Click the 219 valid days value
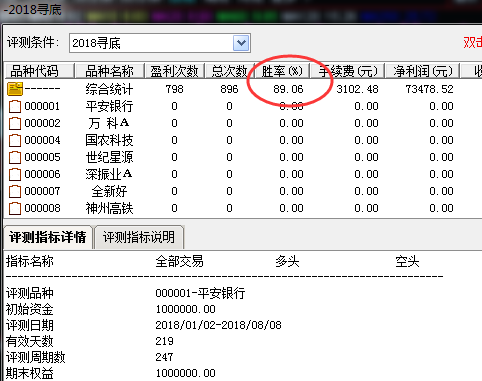 click(x=164, y=341)
